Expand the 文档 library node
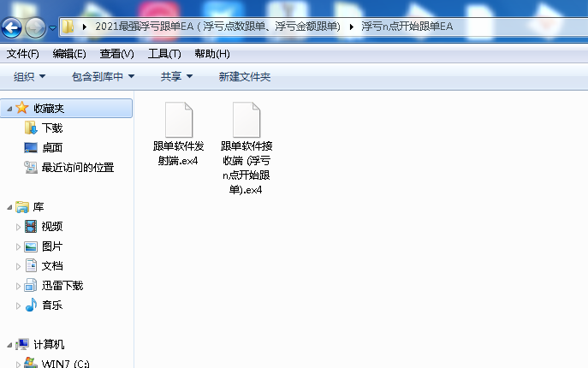Image resolution: width=588 pixels, height=368 pixels. coord(18,267)
